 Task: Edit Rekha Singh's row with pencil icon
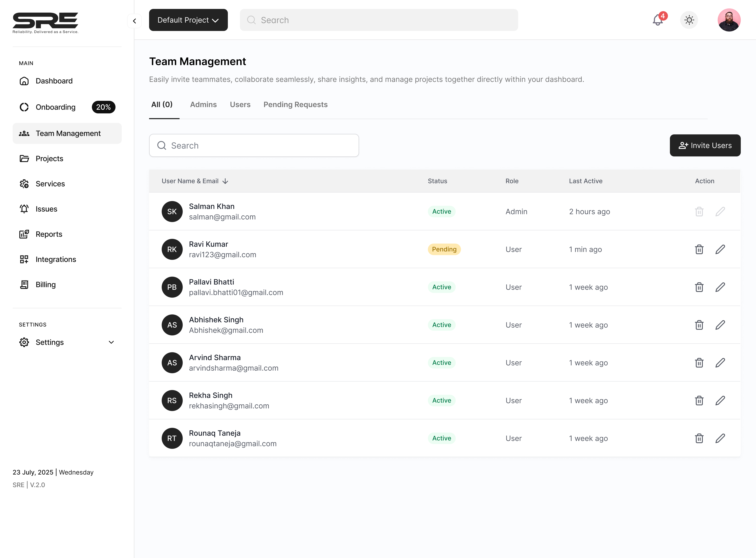click(x=720, y=400)
